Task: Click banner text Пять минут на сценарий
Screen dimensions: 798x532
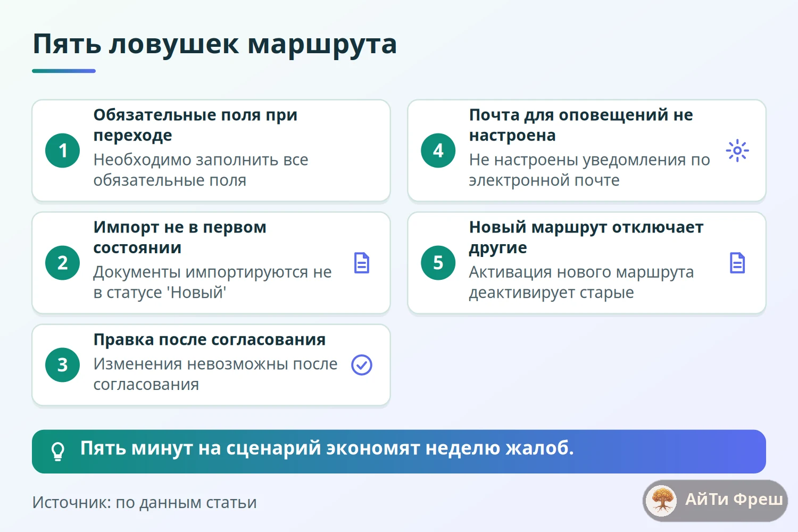Action: click(x=201, y=448)
